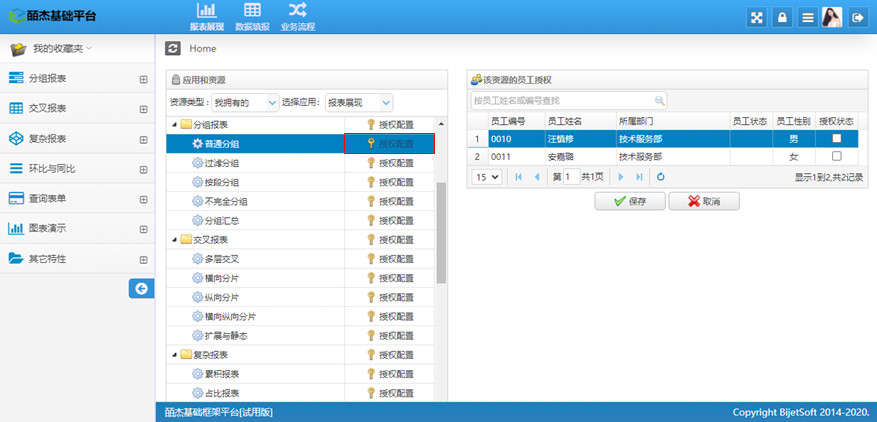
Task: Collapse sidebar with the blue arrow button
Action: click(141, 289)
